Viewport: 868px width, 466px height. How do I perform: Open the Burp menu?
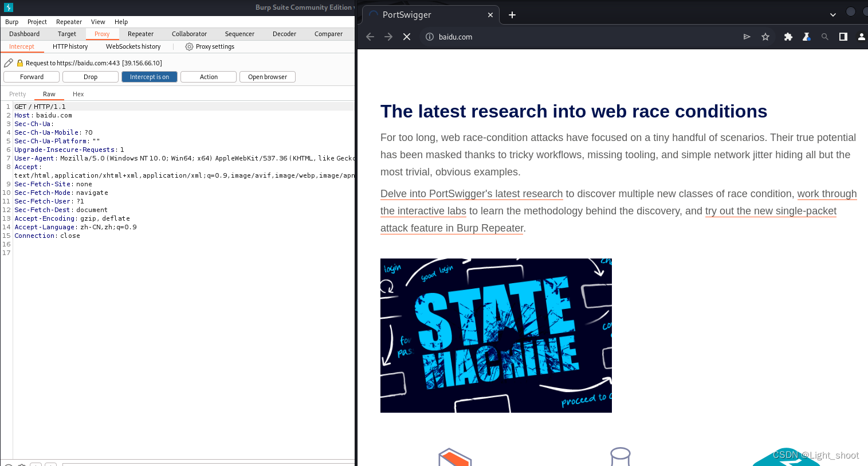pyautogui.click(x=12, y=22)
